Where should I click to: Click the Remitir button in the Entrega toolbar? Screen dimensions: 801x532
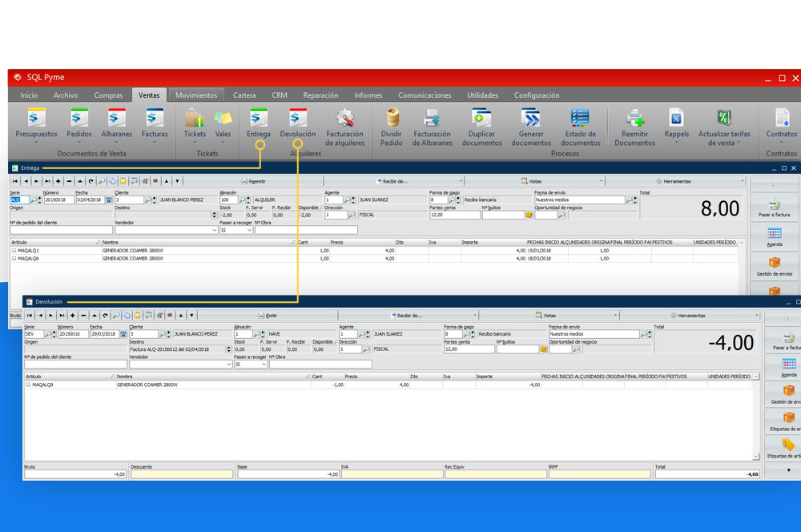tap(254, 181)
